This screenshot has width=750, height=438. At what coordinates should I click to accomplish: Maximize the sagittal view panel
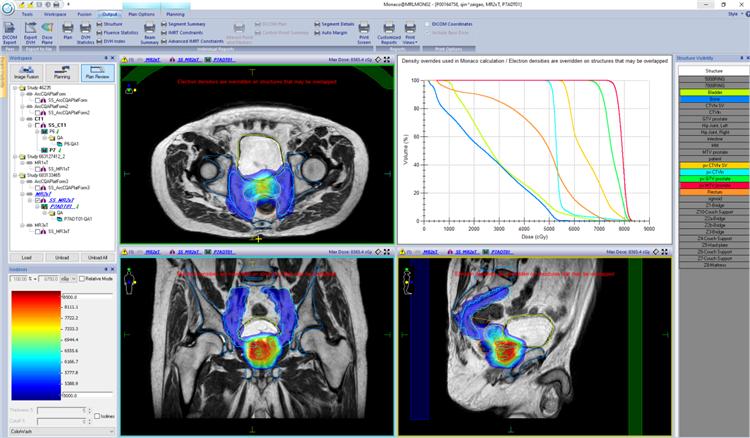coord(664,252)
